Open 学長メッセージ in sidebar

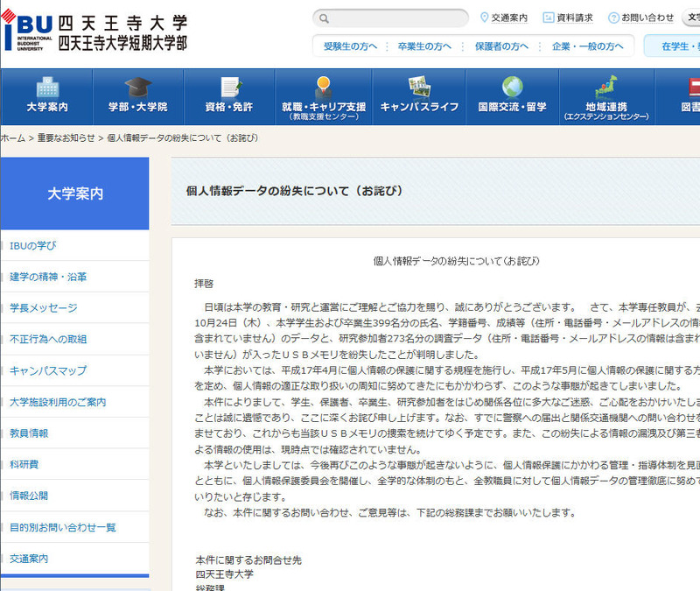44,308
